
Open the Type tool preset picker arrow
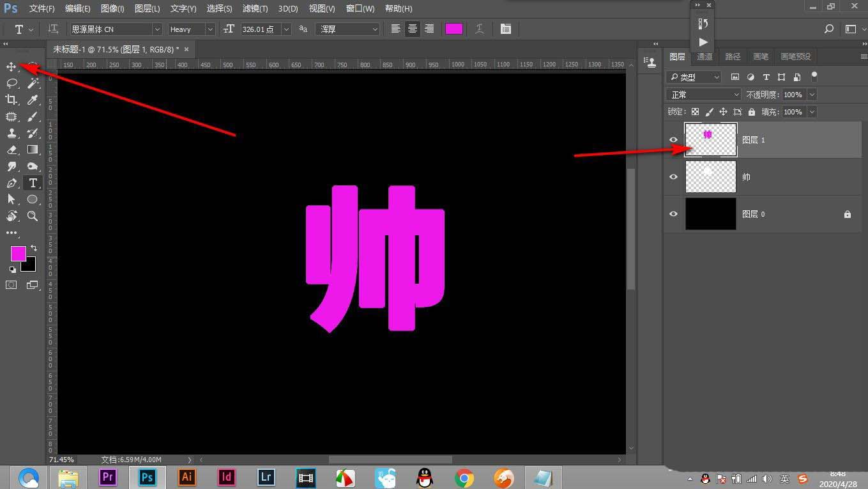click(31, 29)
